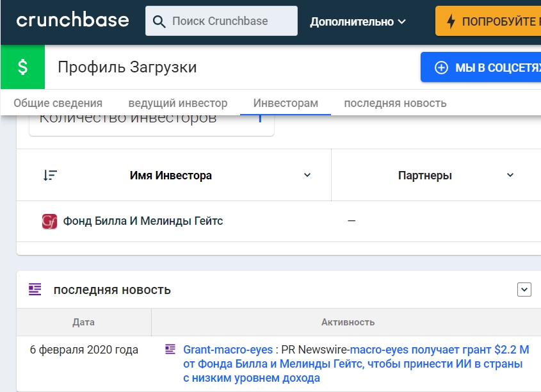Click the search magnifier icon

(159, 21)
